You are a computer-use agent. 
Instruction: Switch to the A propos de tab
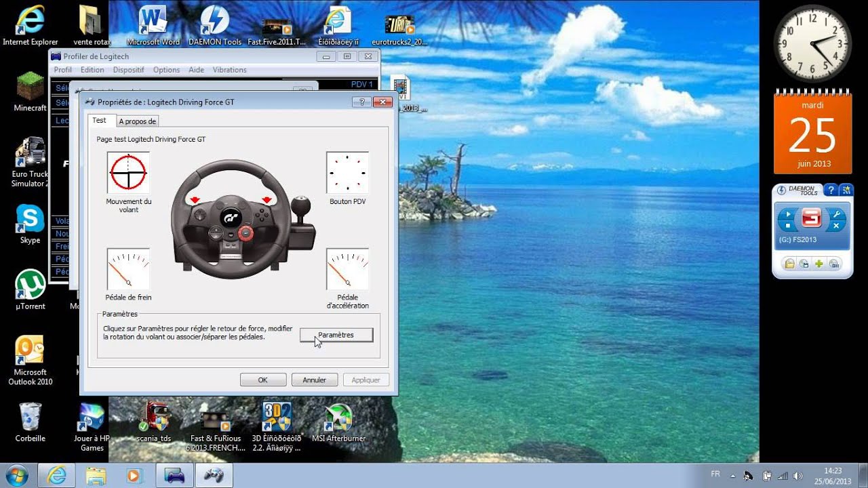[x=137, y=121]
